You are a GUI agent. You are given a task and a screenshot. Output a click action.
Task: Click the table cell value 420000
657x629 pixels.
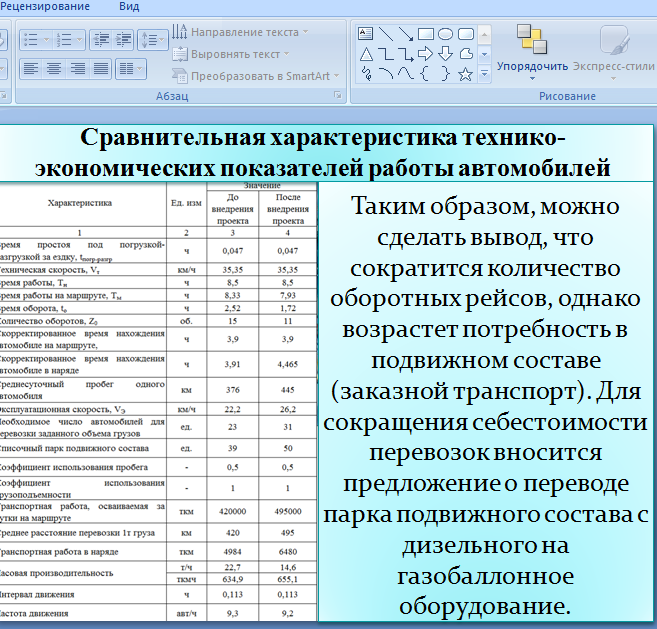233,511
